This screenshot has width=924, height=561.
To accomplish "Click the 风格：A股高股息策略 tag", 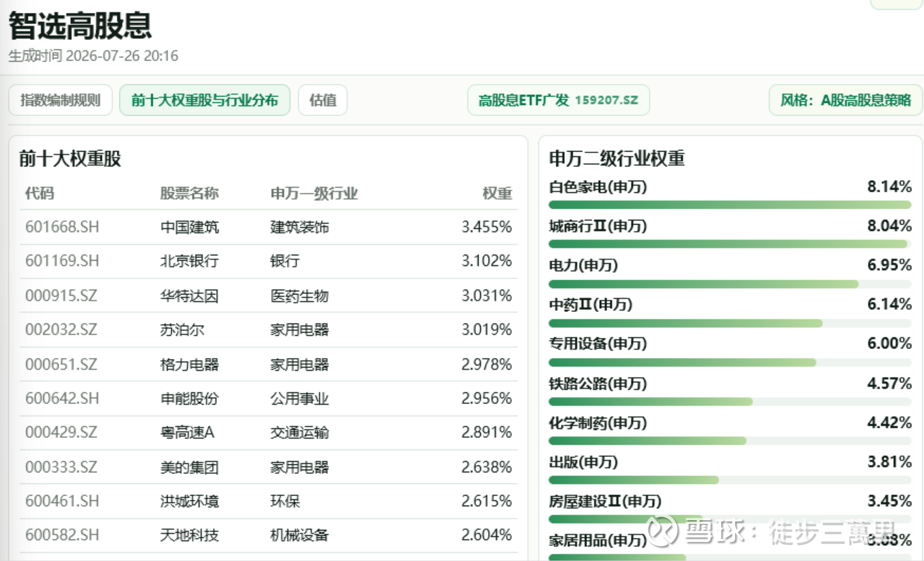I will [x=845, y=100].
